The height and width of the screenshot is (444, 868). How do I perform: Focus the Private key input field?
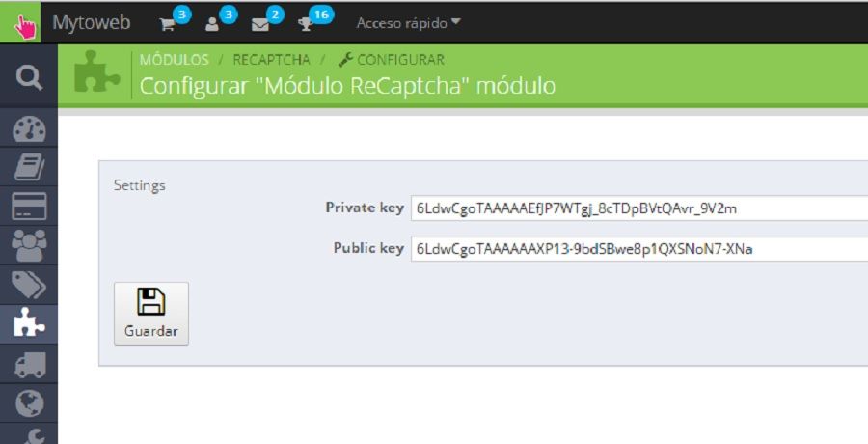(x=639, y=208)
